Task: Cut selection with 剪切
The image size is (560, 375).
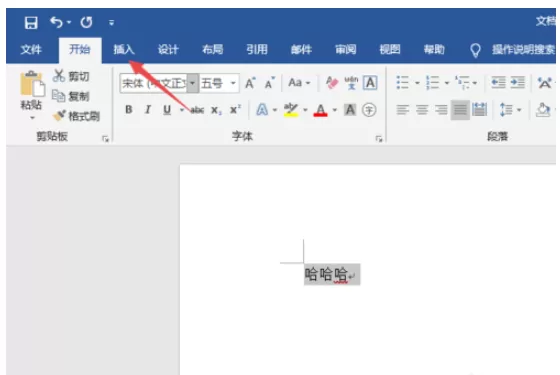Action: point(71,76)
